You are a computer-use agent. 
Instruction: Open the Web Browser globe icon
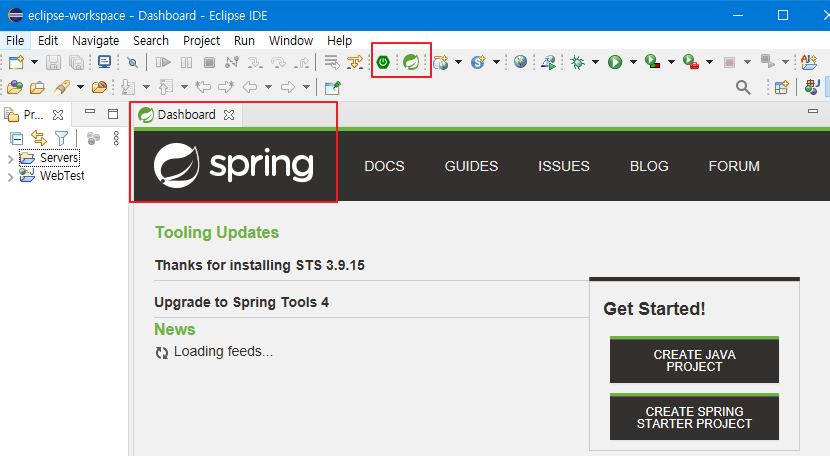[520, 62]
